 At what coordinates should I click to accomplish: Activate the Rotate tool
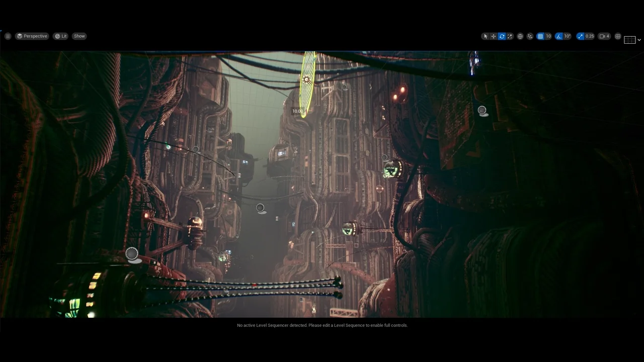pos(502,36)
